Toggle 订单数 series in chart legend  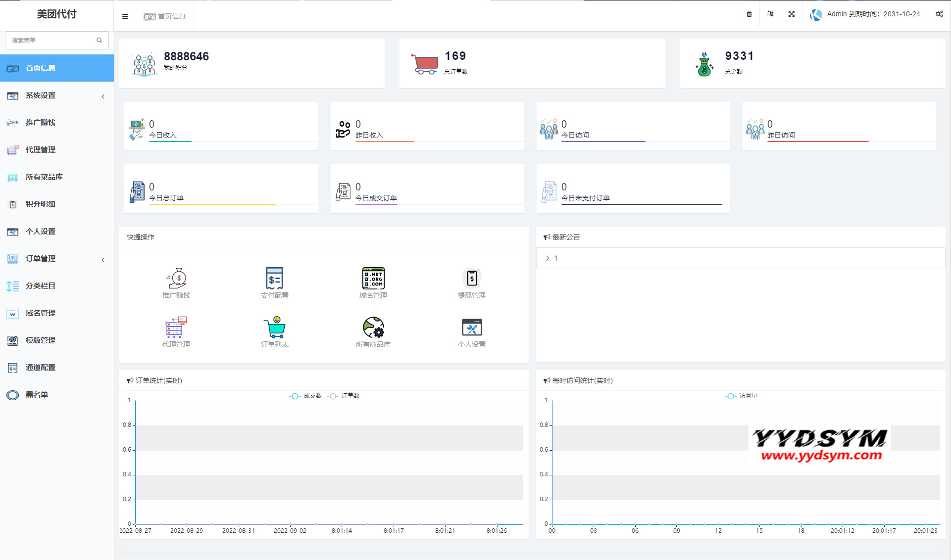[344, 396]
